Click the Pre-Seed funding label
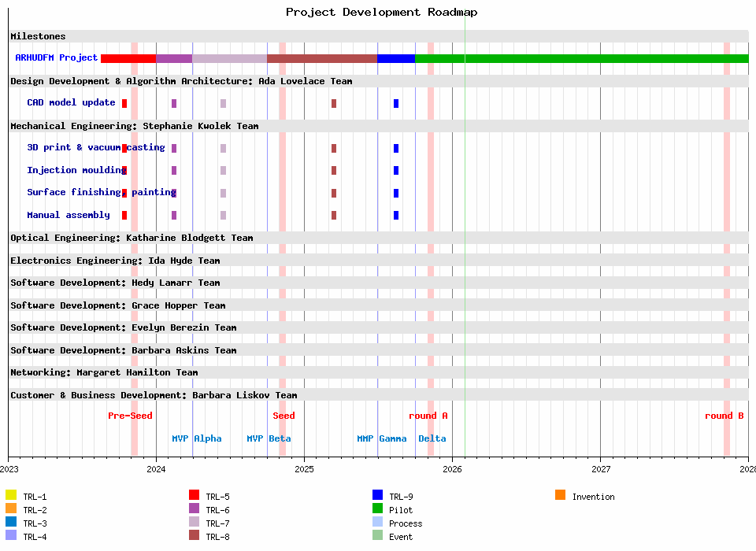 tap(130, 416)
